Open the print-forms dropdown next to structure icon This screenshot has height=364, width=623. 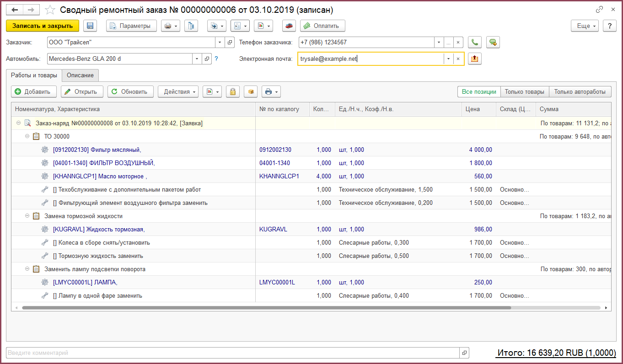pos(240,26)
